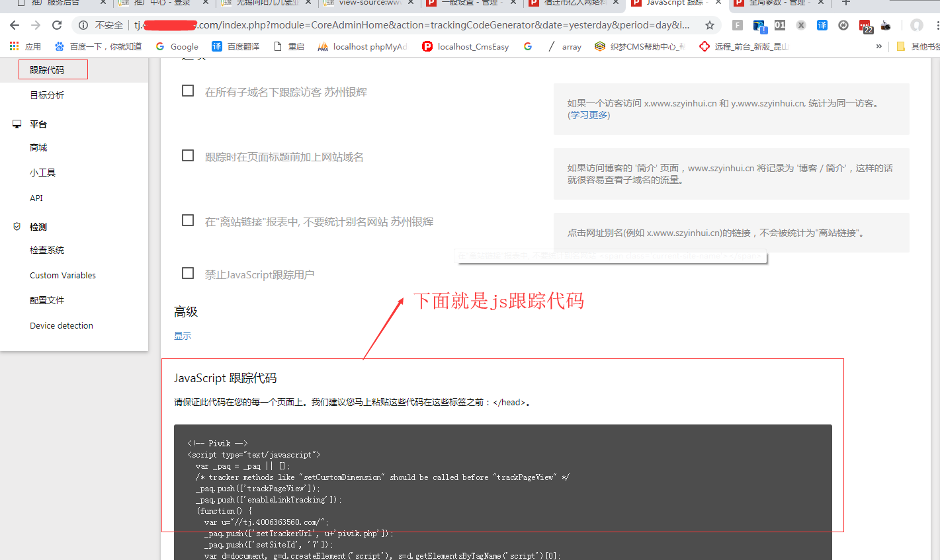Image resolution: width=940 pixels, height=560 pixels.
Task: Click the 检测 section header
Action: (38, 227)
